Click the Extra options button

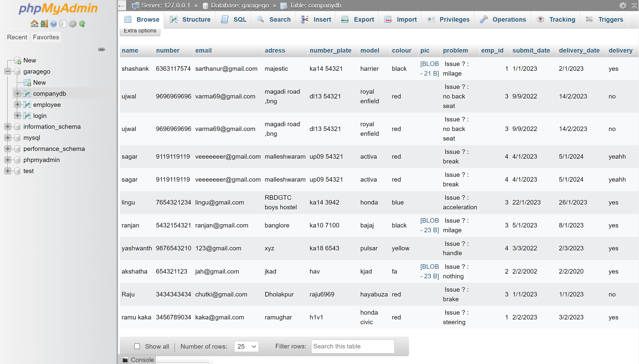(x=140, y=31)
